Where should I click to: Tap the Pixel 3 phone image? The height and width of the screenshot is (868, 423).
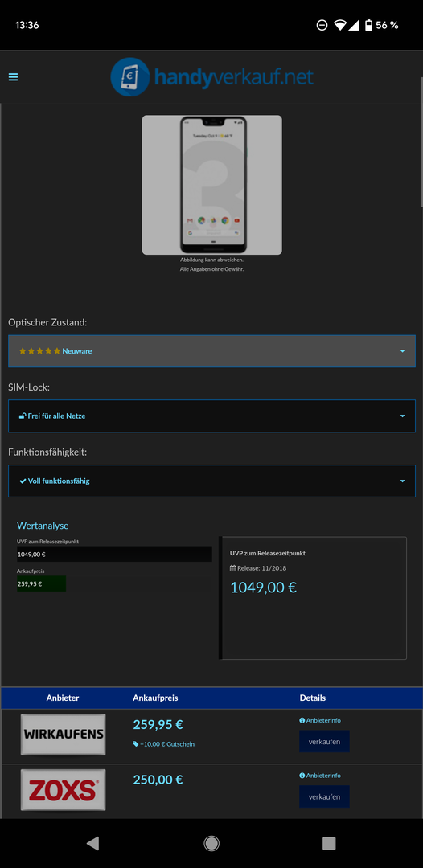[212, 185]
